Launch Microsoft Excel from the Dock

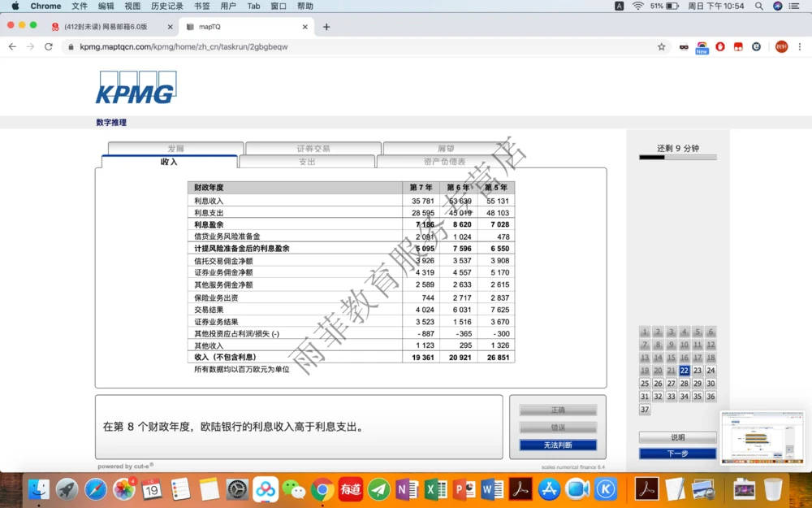[x=436, y=490]
